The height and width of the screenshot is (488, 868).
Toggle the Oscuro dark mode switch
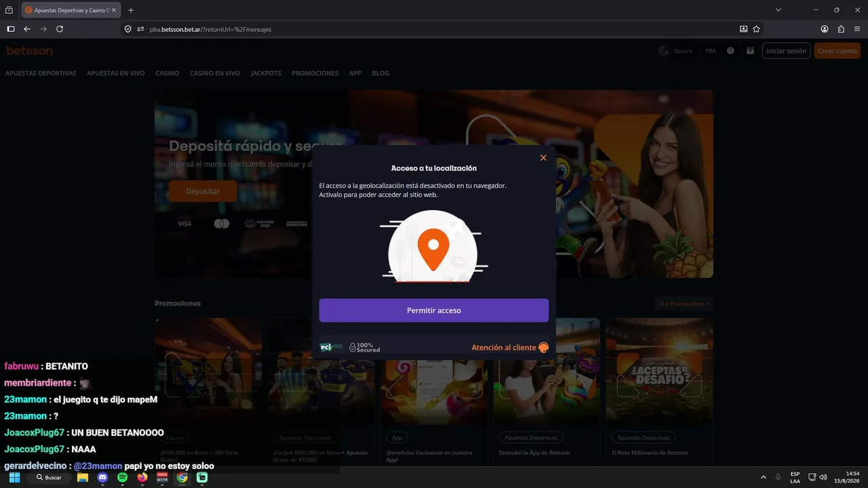click(675, 51)
